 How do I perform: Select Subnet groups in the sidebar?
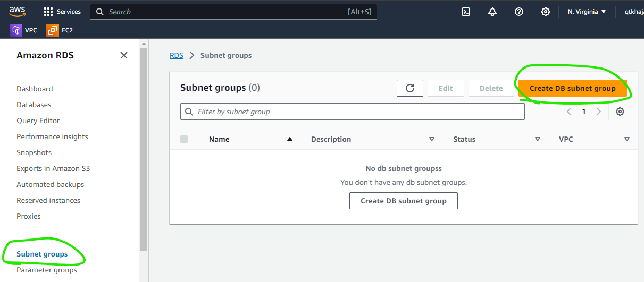[x=42, y=254]
